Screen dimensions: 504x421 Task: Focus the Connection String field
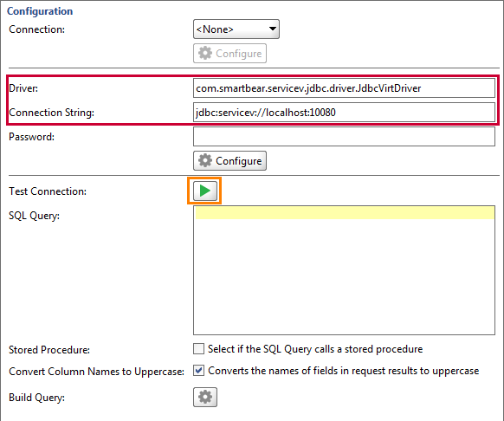pos(344,113)
